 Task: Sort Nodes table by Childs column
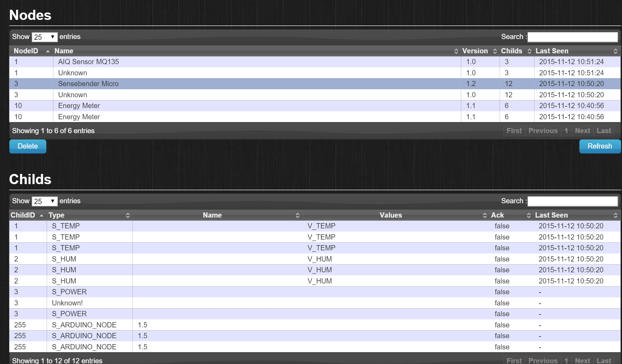516,51
